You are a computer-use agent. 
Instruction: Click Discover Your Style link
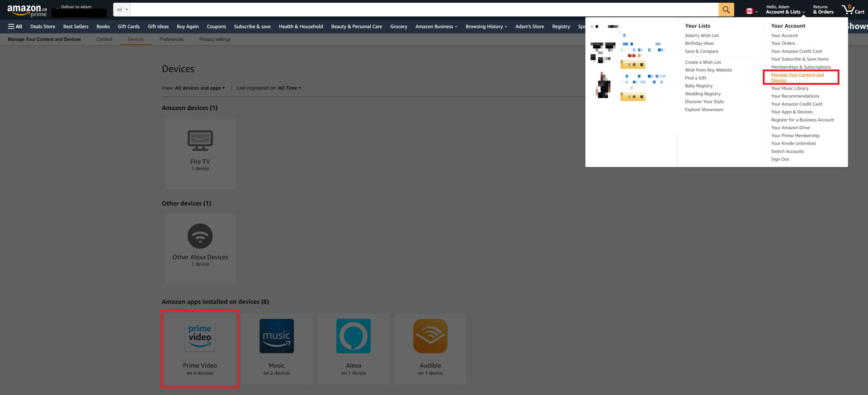coord(704,102)
